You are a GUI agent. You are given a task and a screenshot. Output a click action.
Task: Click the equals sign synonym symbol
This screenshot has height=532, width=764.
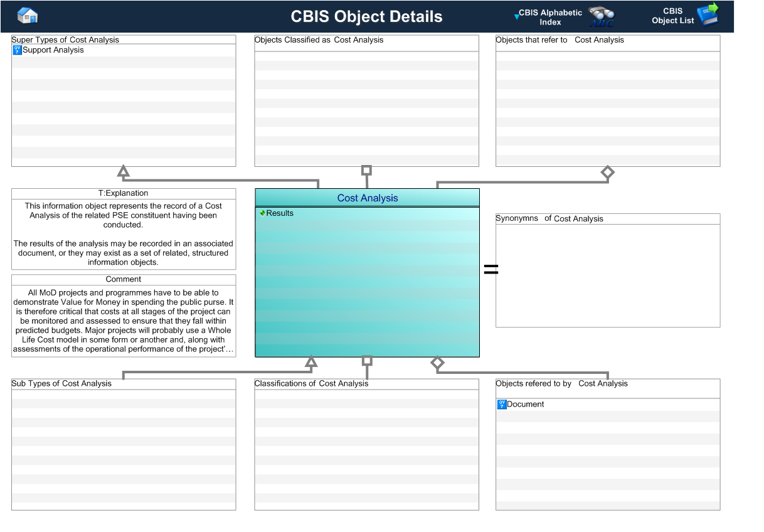click(x=491, y=270)
